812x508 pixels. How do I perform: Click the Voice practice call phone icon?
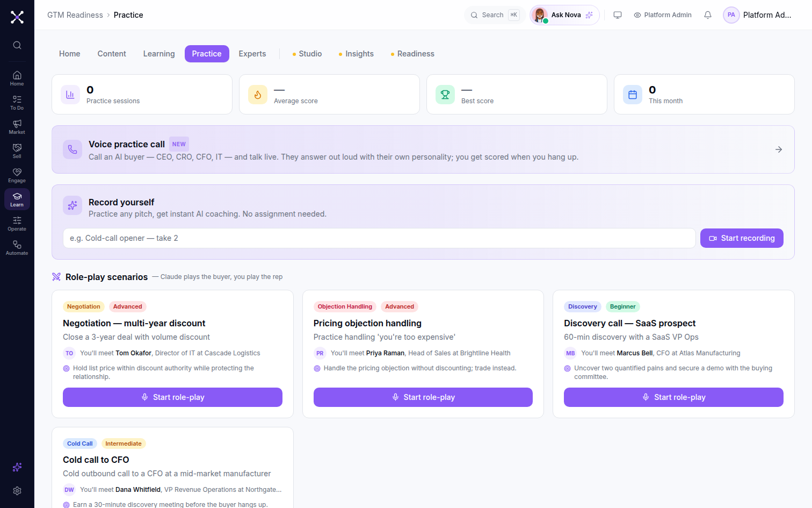[x=73, y=149]
